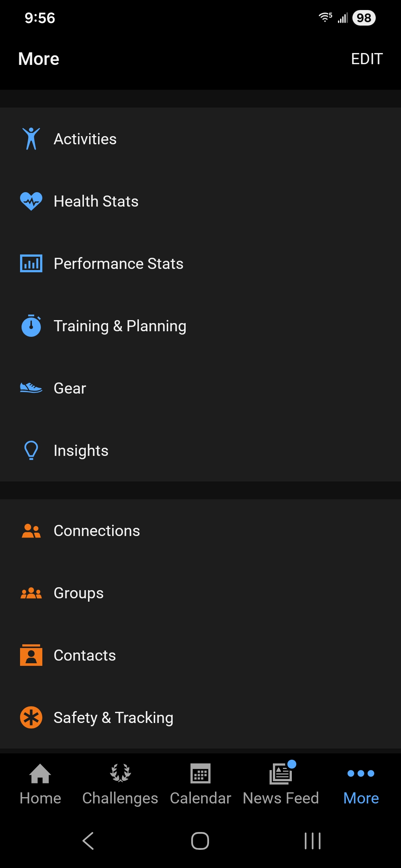401x868 pixels.
Task: Tap the Groups icon
Action: click(31, 593)
